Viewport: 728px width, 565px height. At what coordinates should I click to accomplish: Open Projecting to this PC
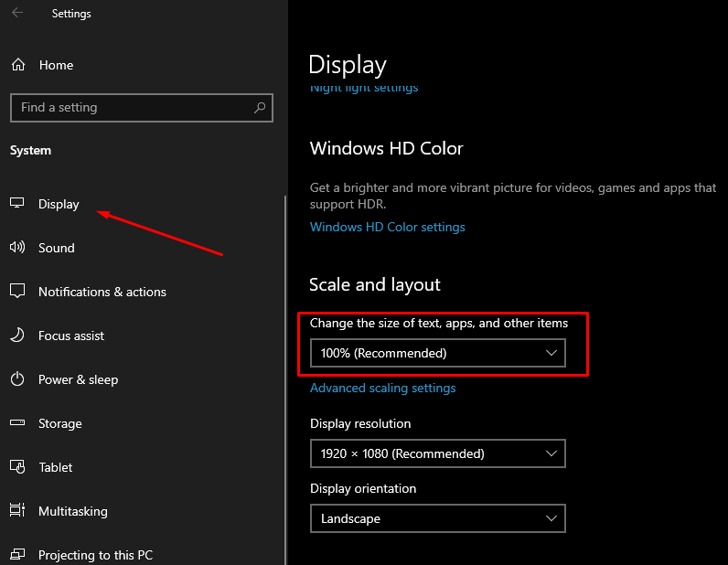(95, 555)
